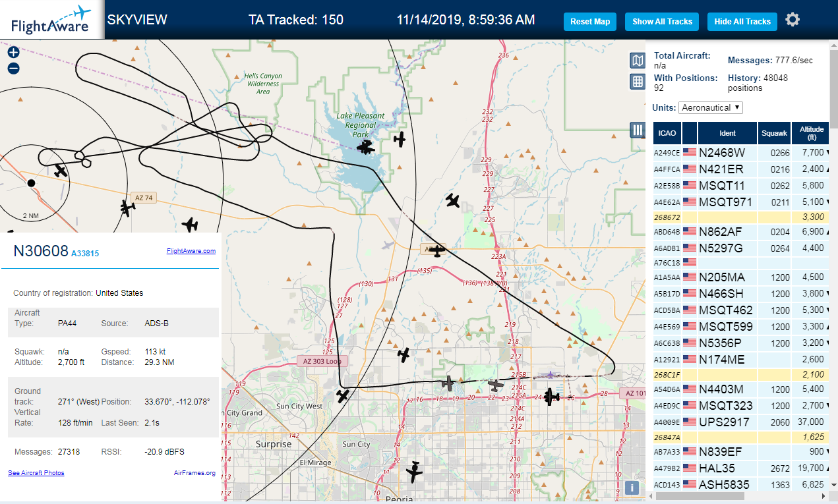Select the aircraft above Sun City West
The width and height of the screenshot is (838, 504).
[342, 395]
